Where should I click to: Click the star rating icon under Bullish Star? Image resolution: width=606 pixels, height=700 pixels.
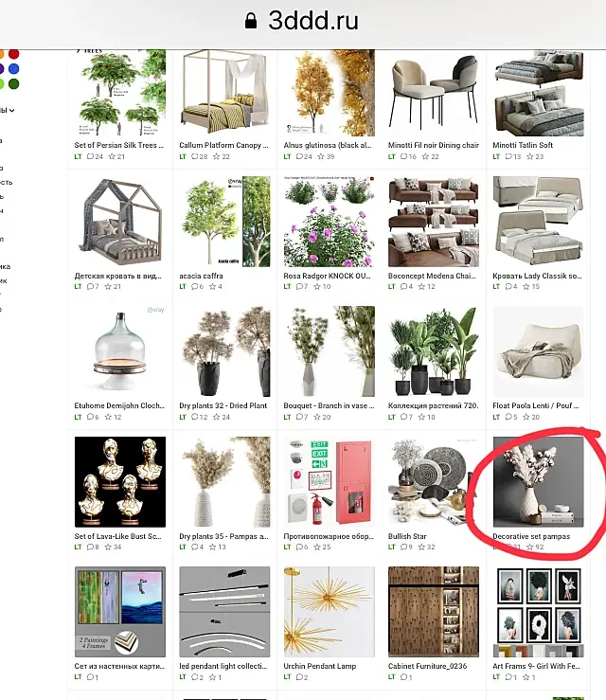click(x=421, y=547)
